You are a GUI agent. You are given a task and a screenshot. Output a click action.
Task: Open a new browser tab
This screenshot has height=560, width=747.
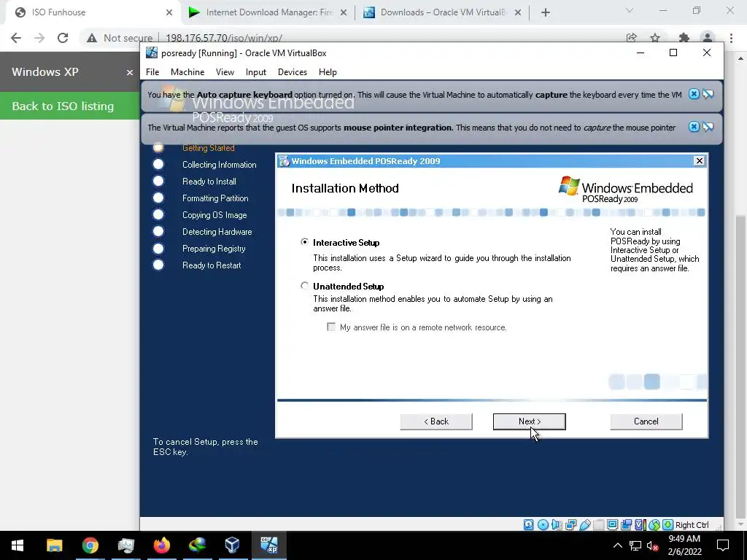546,13
